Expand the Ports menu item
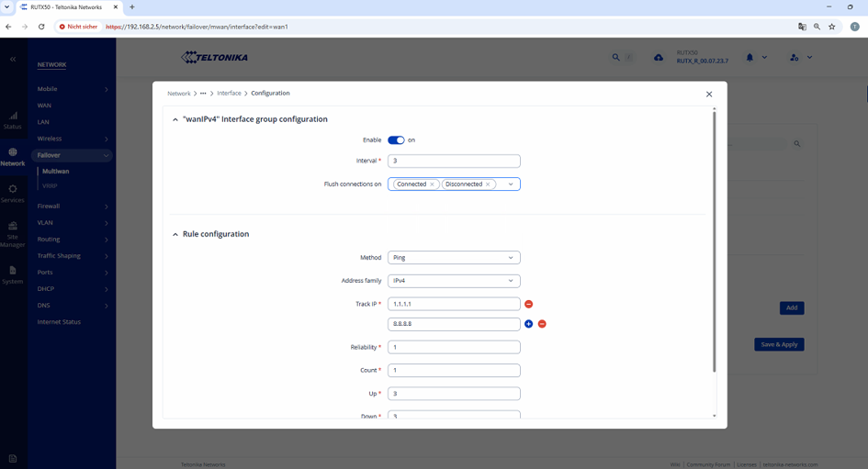868x469 pixels. tap(72, 273)
